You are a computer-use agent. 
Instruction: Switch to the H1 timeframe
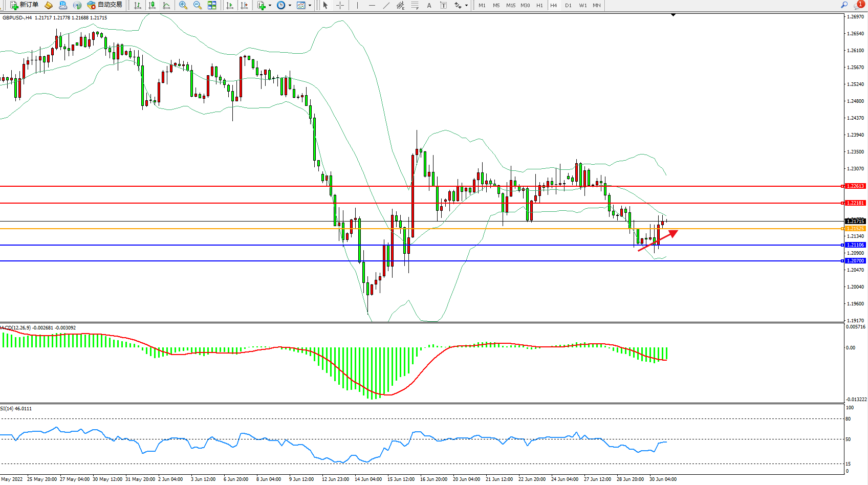tap(539, 5)
